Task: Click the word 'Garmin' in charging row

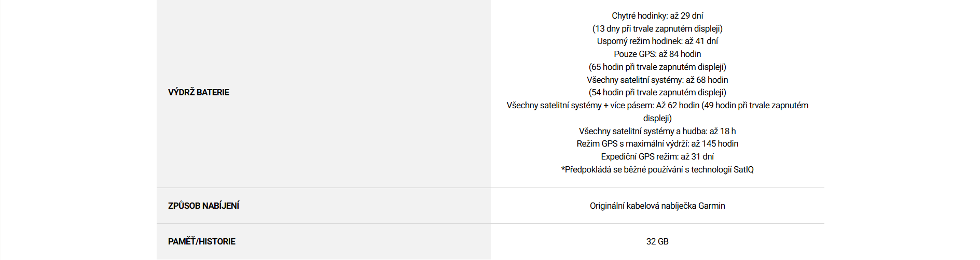Action: tap(711, 206)
